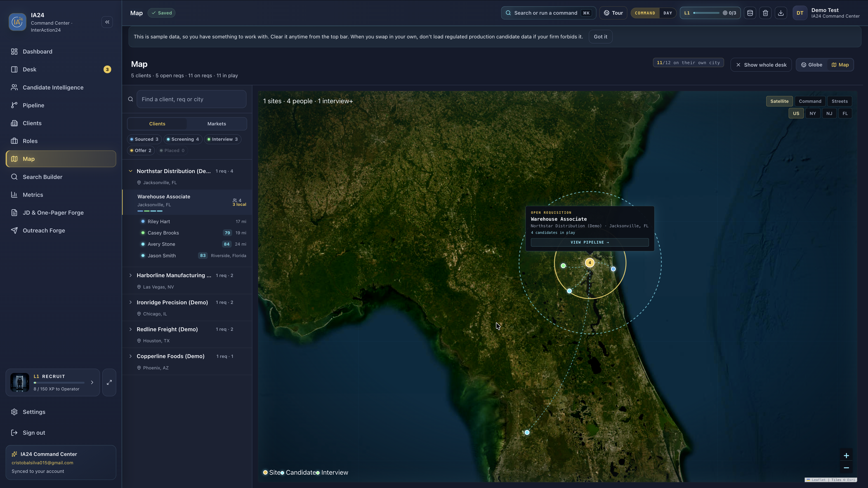Click the download icon in top bar
Image resolution: width=868 pixels, height=488 pixels.
781,13
